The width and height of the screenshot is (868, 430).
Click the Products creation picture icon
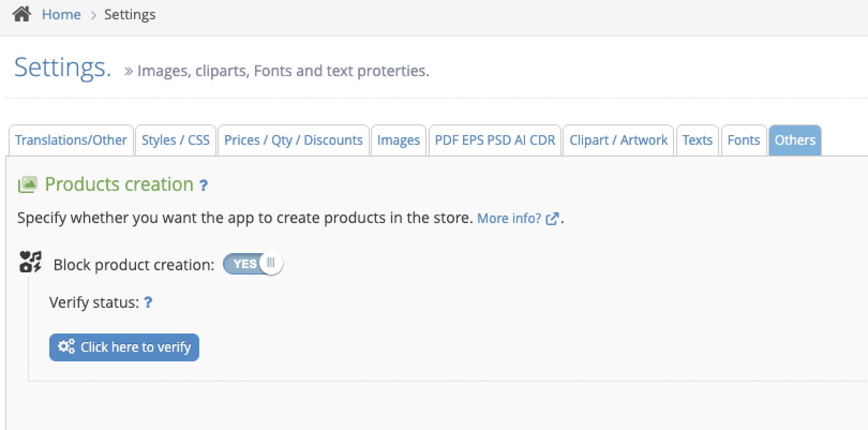[x=27, y=184]
